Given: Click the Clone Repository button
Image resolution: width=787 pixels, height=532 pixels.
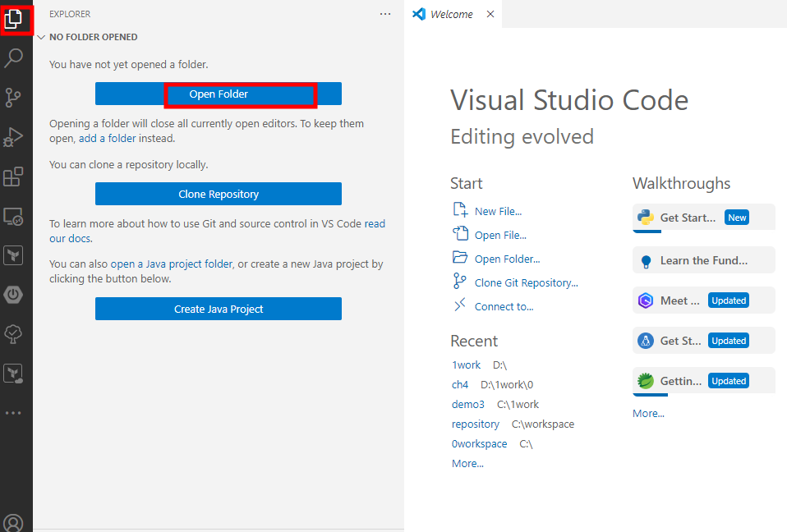Looking at the screenshot, I should click(219, 195).
